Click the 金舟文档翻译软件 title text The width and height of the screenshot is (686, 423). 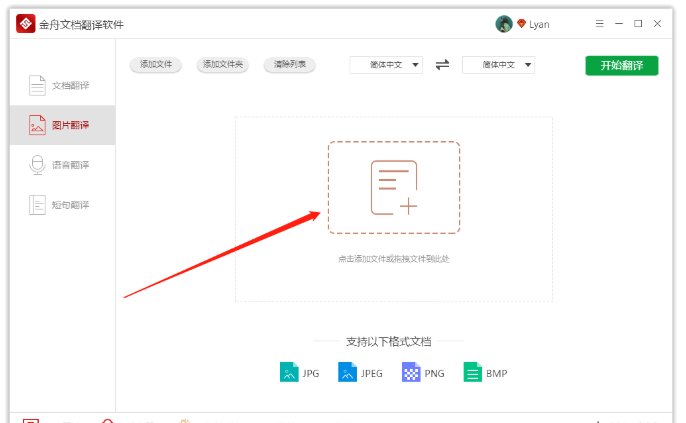pos(81,24)
